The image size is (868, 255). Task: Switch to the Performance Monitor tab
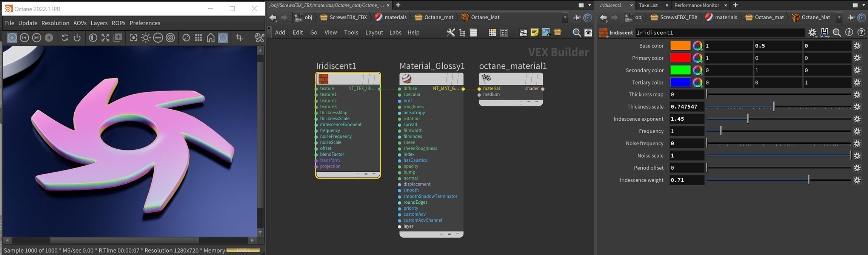[x=696, y=5]
